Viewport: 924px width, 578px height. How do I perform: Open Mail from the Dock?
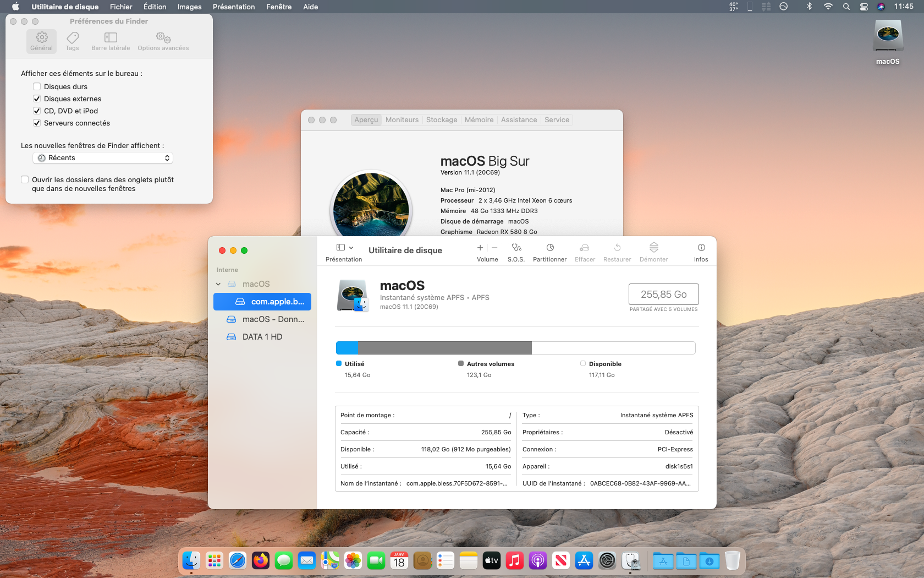pos(307,561)
